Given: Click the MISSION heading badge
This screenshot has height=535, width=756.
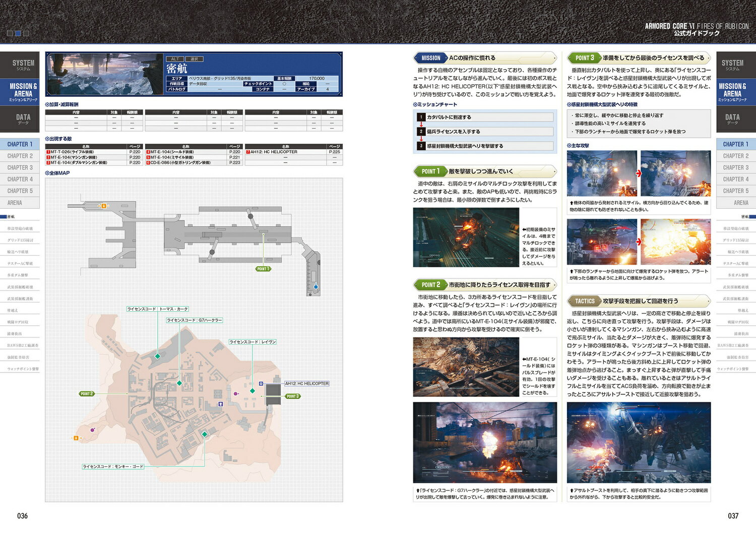Looking at the screenshot, I should click(x=431, y=58).
